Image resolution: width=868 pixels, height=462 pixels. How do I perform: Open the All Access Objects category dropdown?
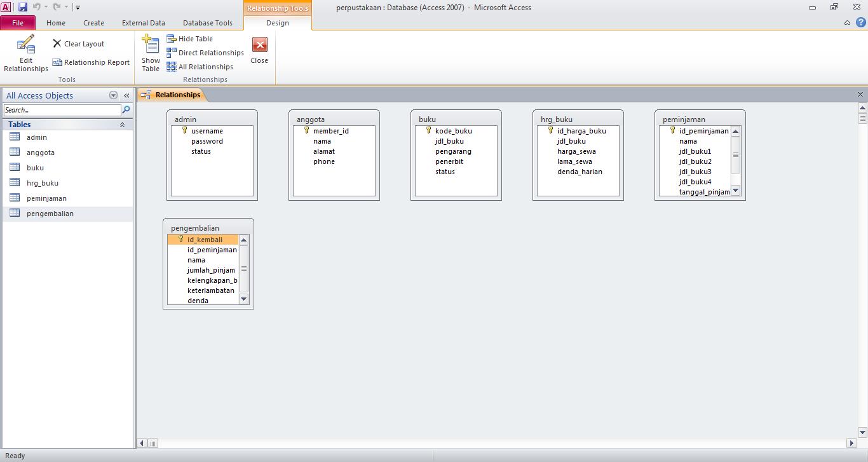113,95
